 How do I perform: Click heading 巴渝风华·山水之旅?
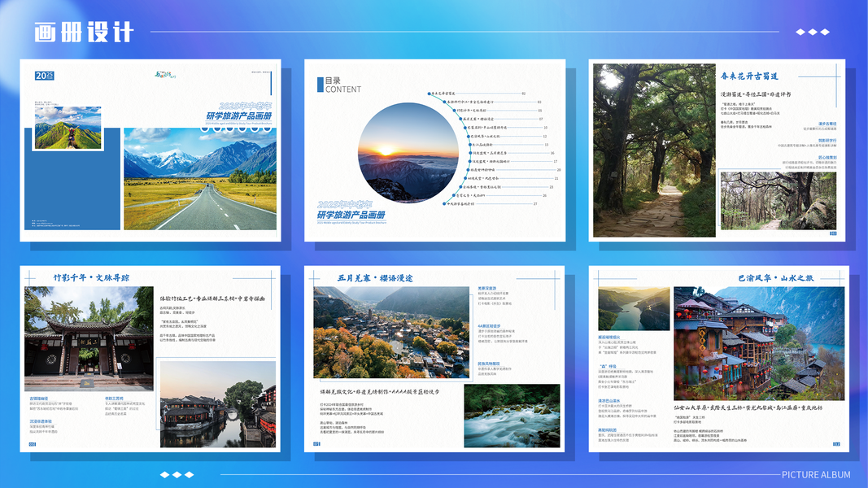[775, 277]
